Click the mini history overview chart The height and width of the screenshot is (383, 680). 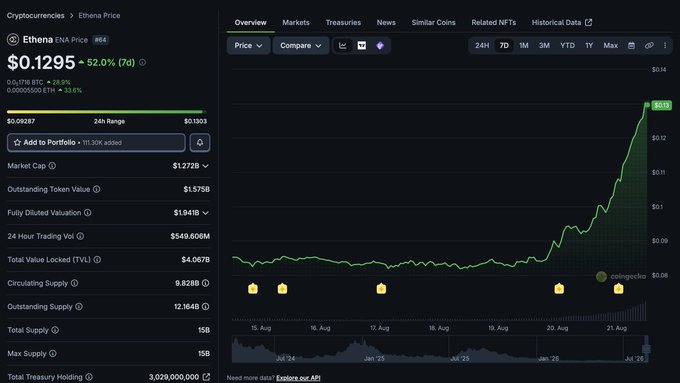click(x=440, y=349)
